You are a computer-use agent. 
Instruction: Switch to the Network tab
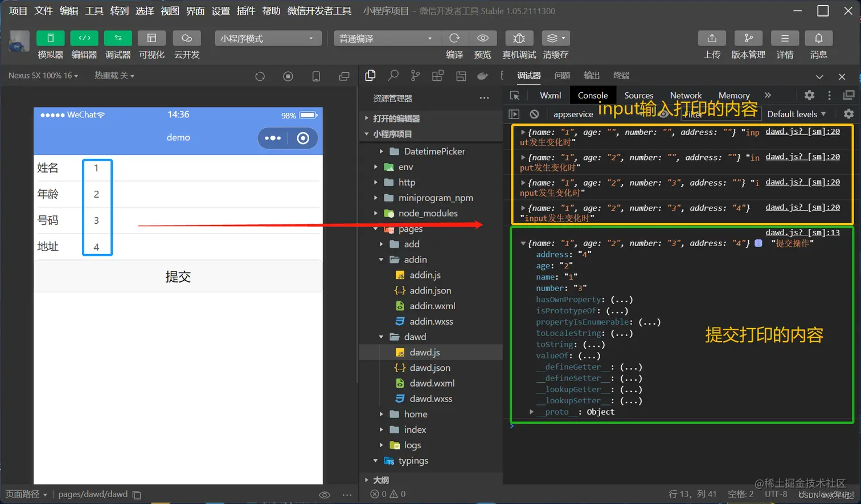point(686,96)
